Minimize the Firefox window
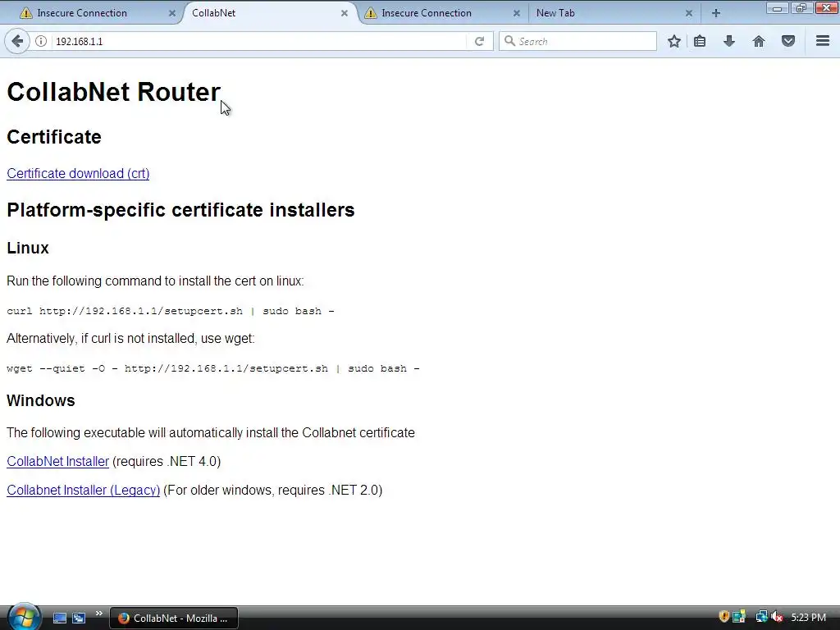The height and width of the screenshot is (630, 840). point(777,7)
